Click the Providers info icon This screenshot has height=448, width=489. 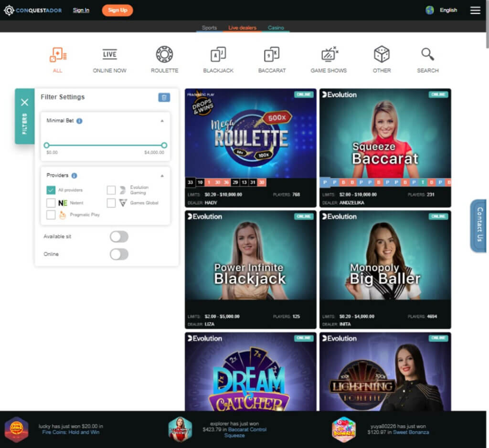(x=74, y=176)
